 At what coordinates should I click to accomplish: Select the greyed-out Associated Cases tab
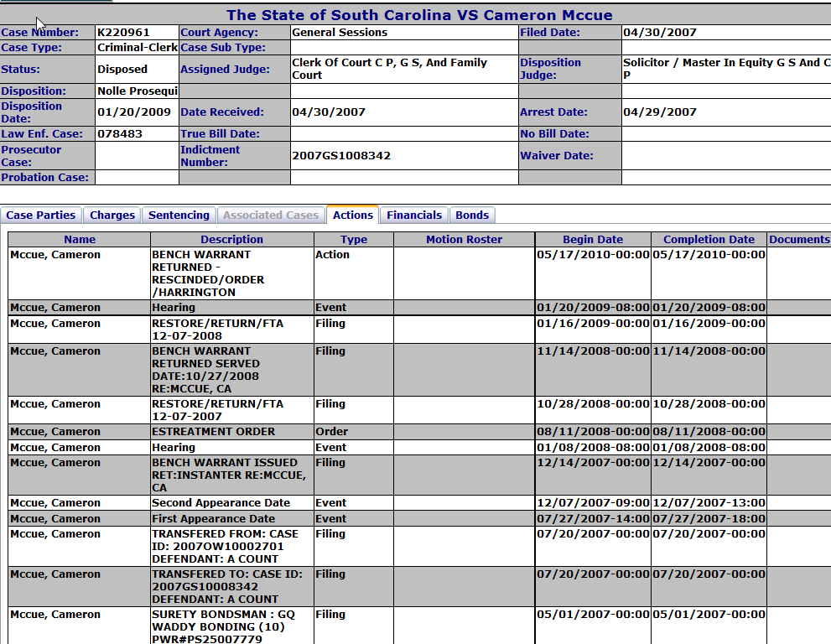271,215
